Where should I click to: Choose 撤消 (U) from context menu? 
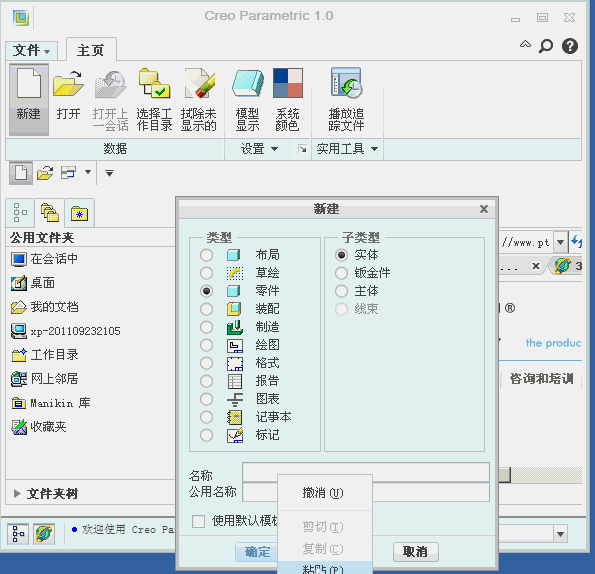(325, 493)
